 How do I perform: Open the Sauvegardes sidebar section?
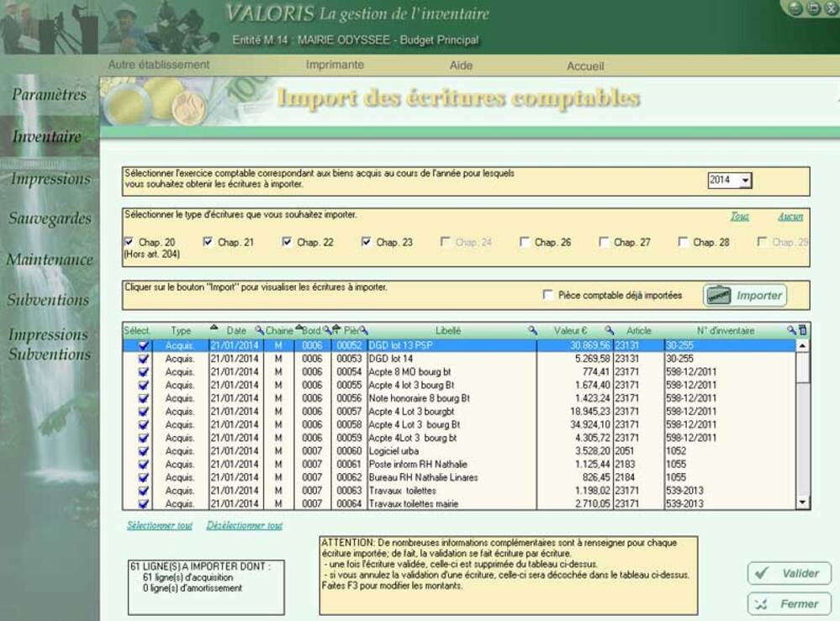coord(50,218)
